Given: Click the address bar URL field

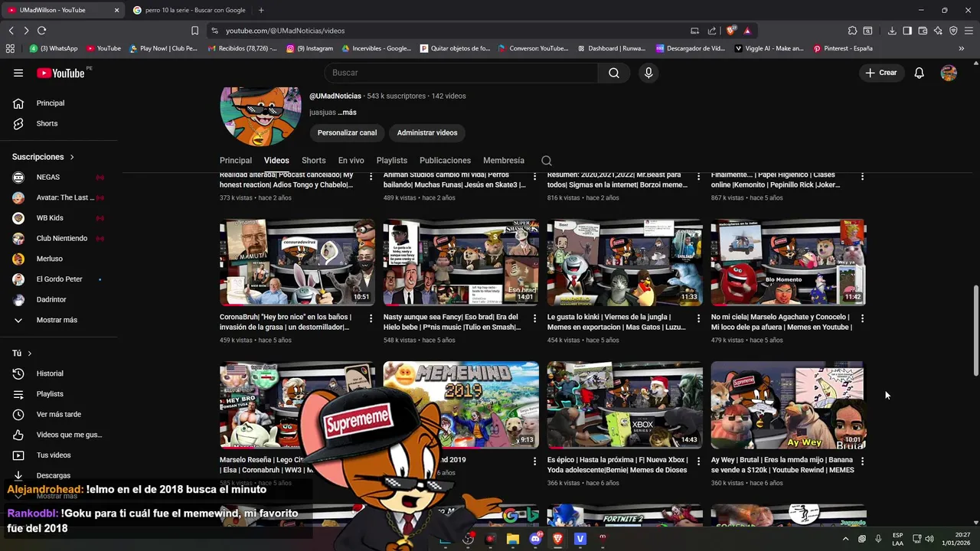Looking at the screenshot, I should 452,31.
